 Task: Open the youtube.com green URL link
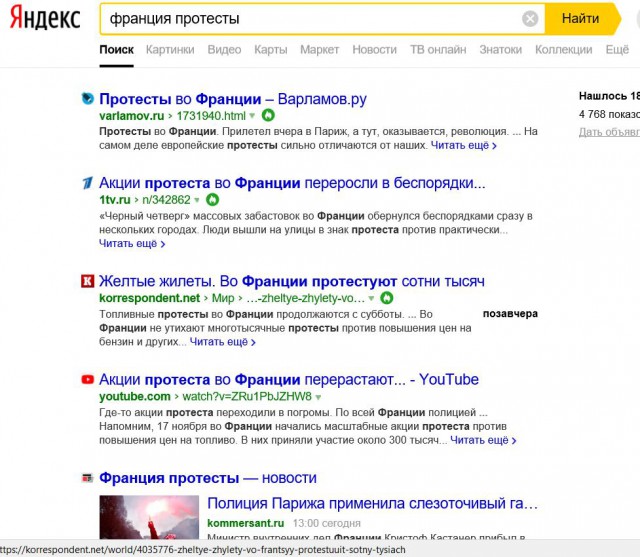click(135, 397)
